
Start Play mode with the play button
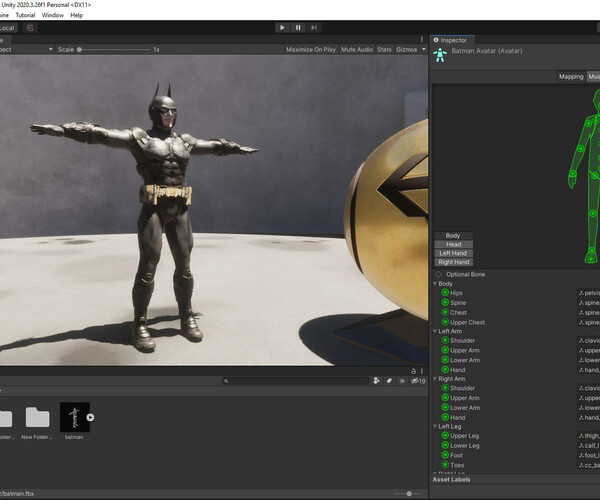(282, 28)
